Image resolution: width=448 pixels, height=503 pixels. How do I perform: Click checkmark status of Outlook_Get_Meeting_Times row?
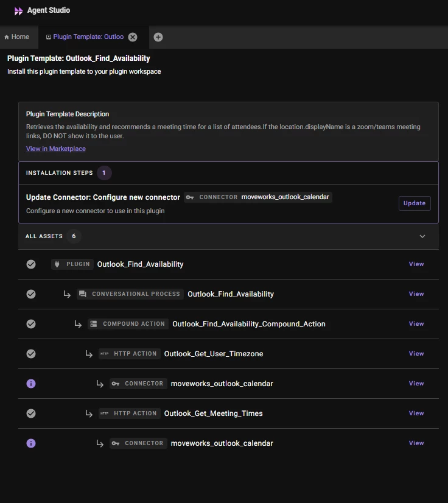click(x=31, y=413)
